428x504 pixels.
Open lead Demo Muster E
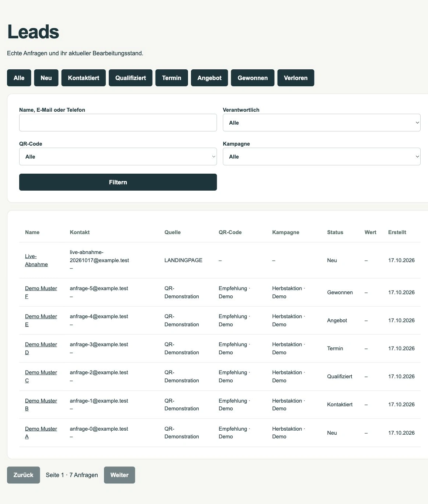pos(41,320)
